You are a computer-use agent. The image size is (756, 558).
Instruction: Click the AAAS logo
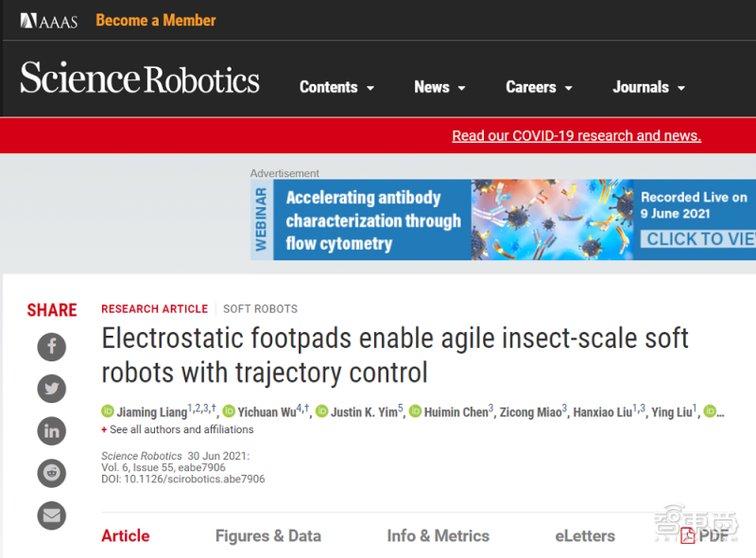pyautogui.click(x=49, y=21)
